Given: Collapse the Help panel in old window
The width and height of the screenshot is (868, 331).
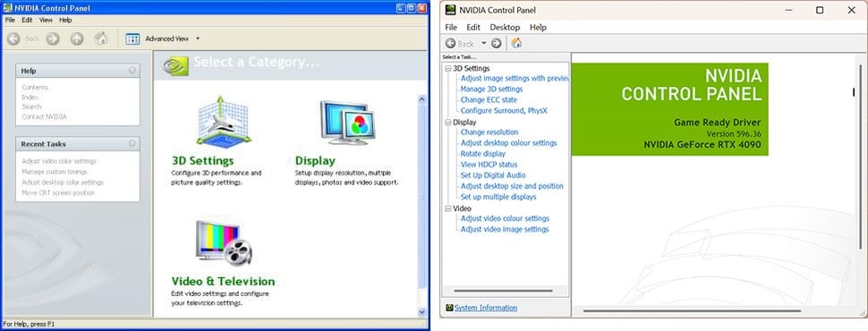Looking at the screenshot, I should click(x=132, y=71).
